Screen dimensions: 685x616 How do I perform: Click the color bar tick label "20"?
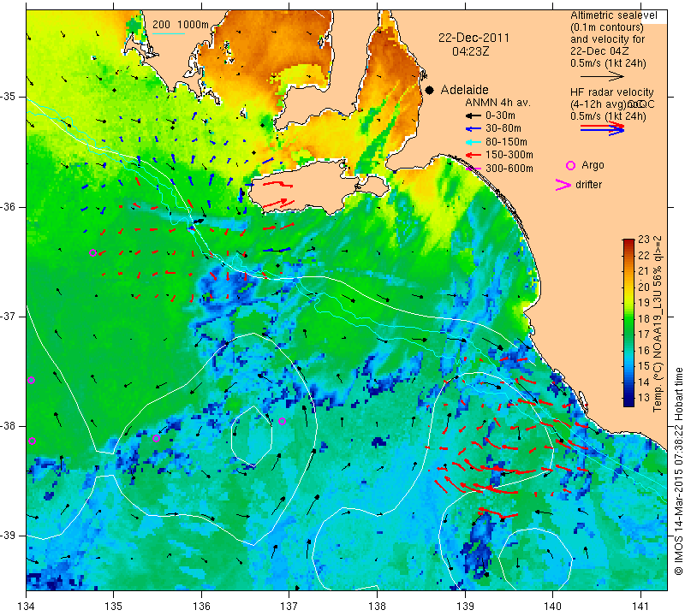coord(644,287)
